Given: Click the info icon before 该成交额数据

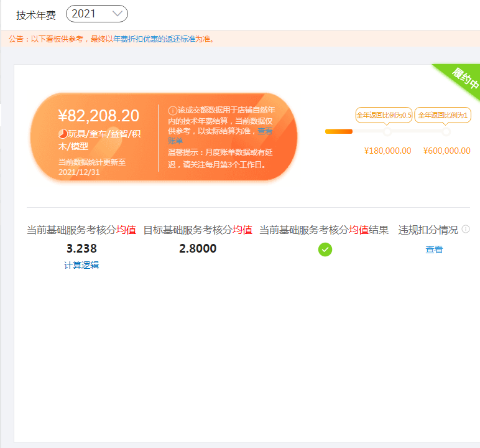Looking at the screenshot, I should (x=172, y=110).
